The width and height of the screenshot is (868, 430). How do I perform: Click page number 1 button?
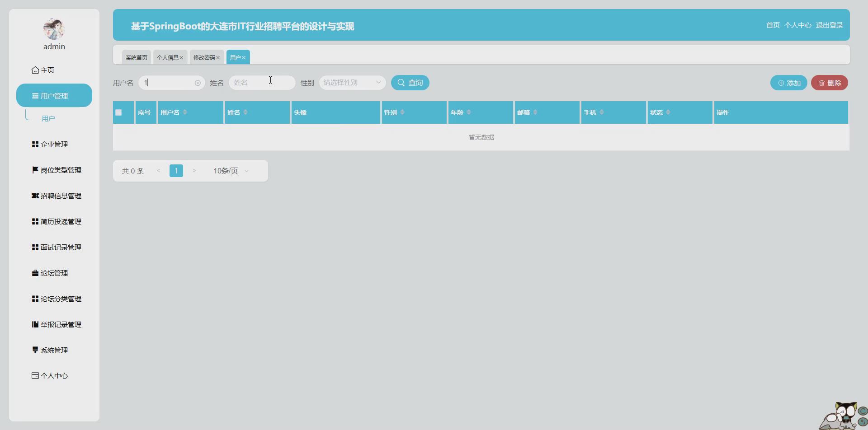(176, 171)
